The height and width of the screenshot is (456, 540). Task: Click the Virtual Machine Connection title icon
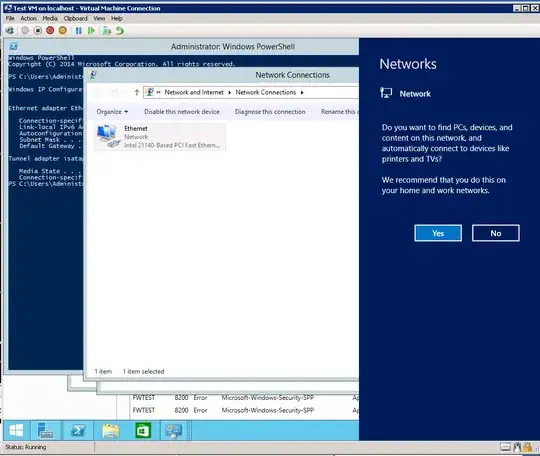tap(8, 8)
